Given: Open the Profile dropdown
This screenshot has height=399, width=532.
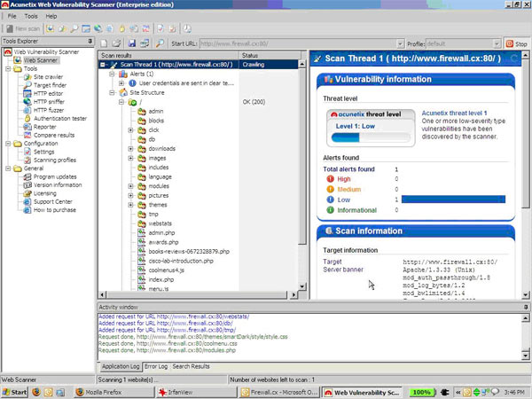Looking at the screenshot, I should click(x=497, y=43).
